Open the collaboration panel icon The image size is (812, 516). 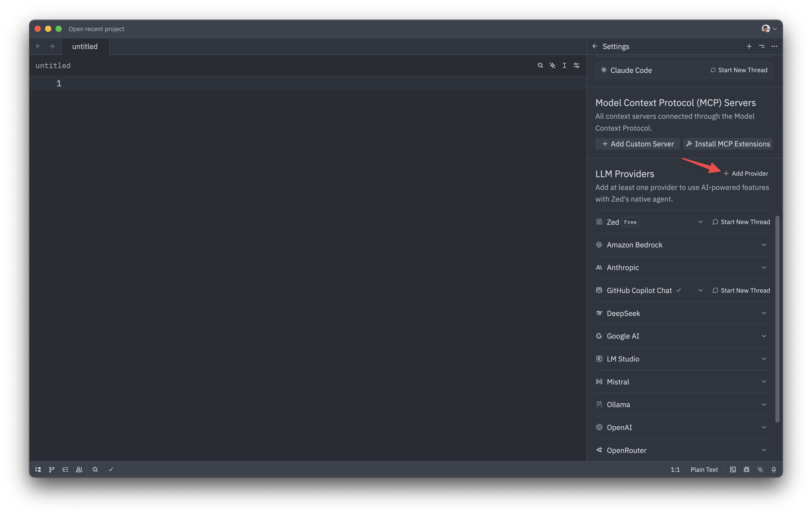click(79, 469)
